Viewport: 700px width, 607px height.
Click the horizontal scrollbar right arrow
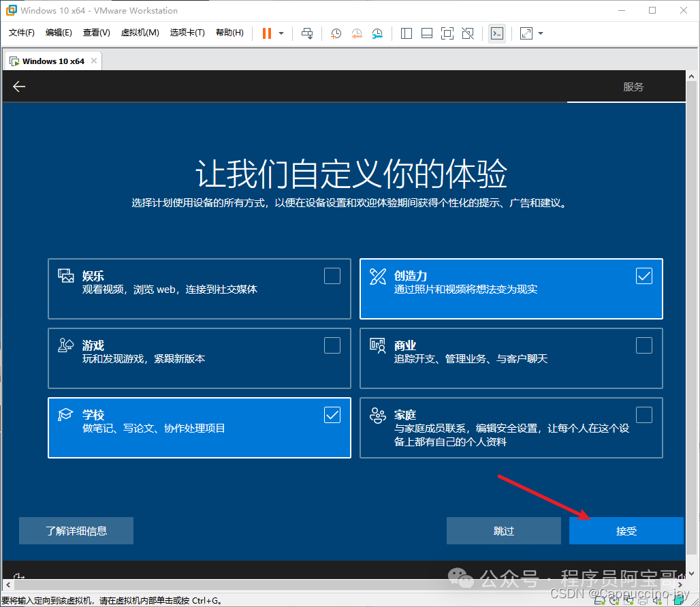(x=680, y=585)
